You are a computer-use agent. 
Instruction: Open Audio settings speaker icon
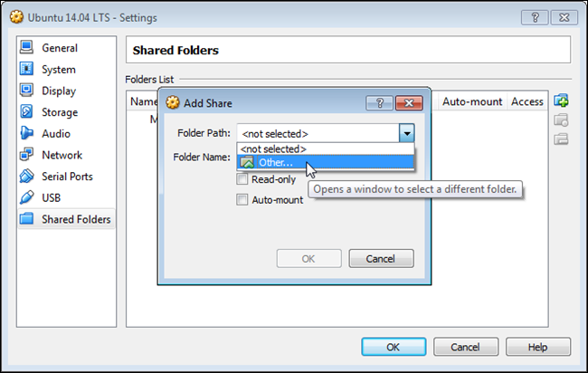26,134
